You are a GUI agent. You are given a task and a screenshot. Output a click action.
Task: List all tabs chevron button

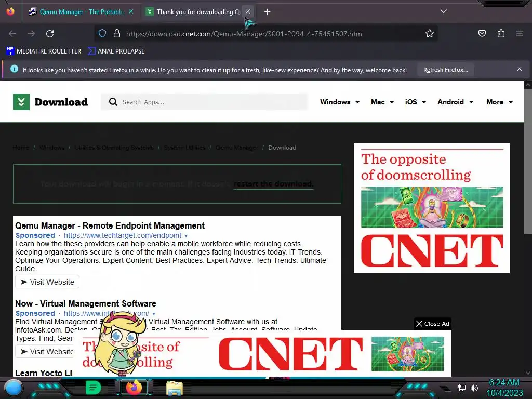pos(444,11)
